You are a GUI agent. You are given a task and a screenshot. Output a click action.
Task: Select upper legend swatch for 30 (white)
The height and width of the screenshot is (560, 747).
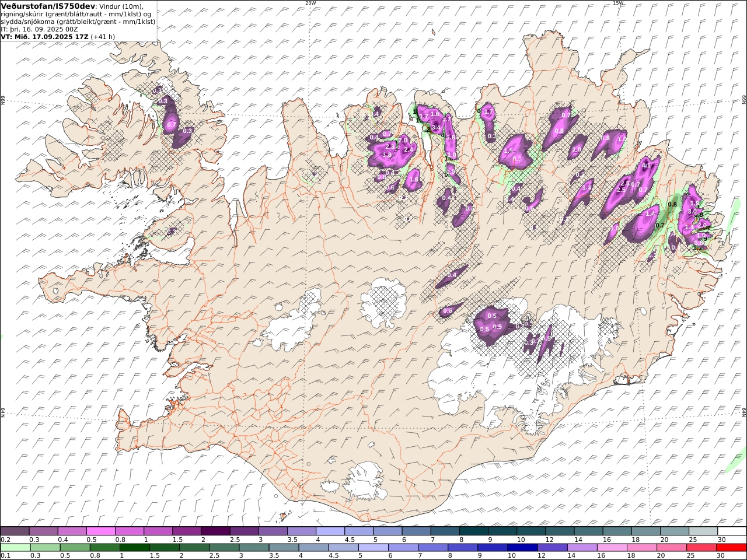pyautogui.click(x=732, y=531)
